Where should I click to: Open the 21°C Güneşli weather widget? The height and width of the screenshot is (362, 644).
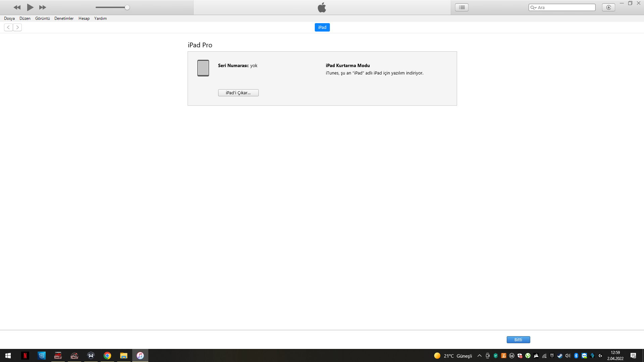453,356
